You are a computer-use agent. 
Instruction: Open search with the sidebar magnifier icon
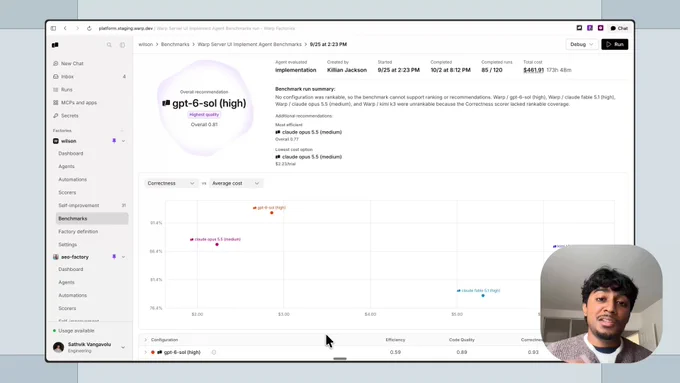109,45
